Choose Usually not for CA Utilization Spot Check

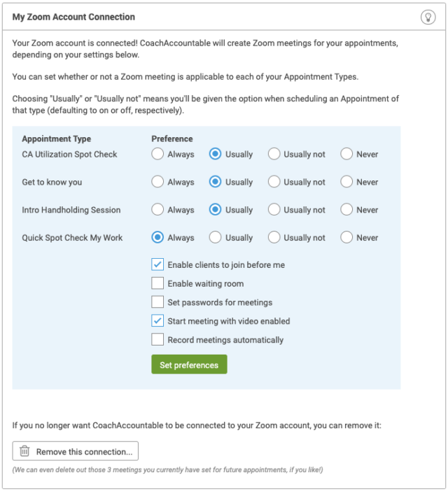click(x=274, y=154)
